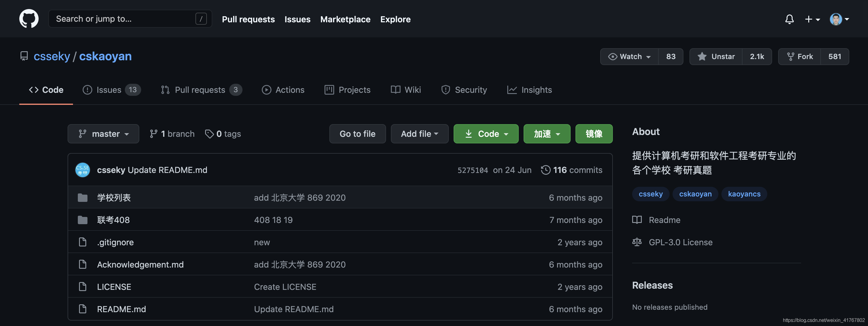Switch to the Actions tab
Screen dimensions: 868x326
(x=283, y=90)
